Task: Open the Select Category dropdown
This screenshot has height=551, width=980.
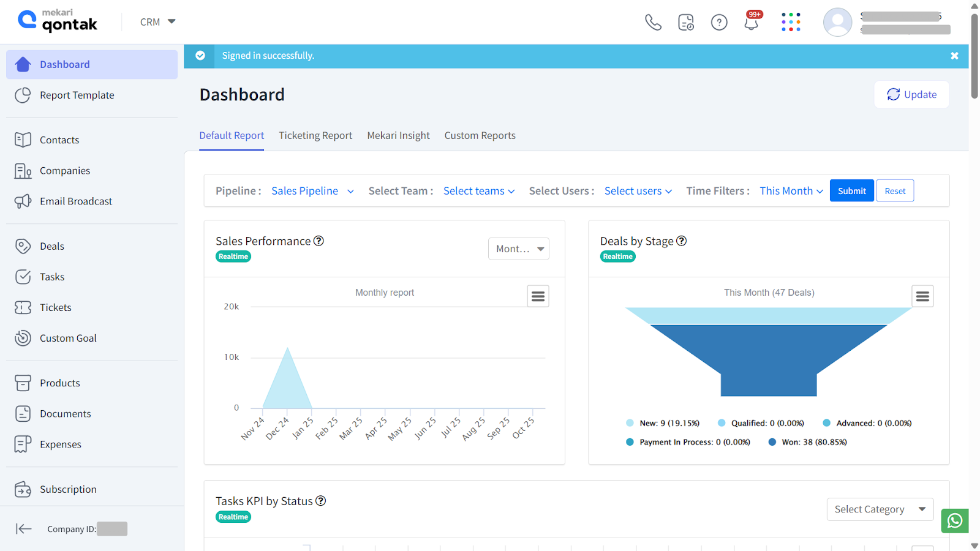Action: (880, 509)
